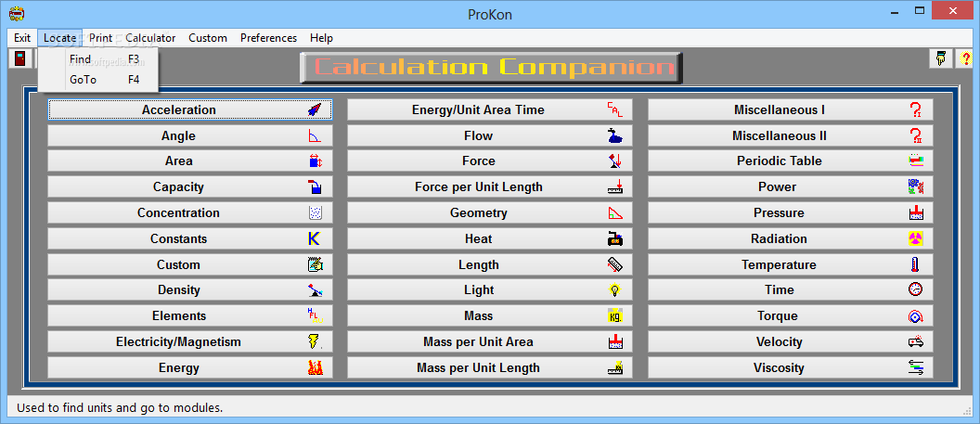The image size is (980, 424).
Task: Click the car icon beside Velocity
Action: (x=916, y=341)
